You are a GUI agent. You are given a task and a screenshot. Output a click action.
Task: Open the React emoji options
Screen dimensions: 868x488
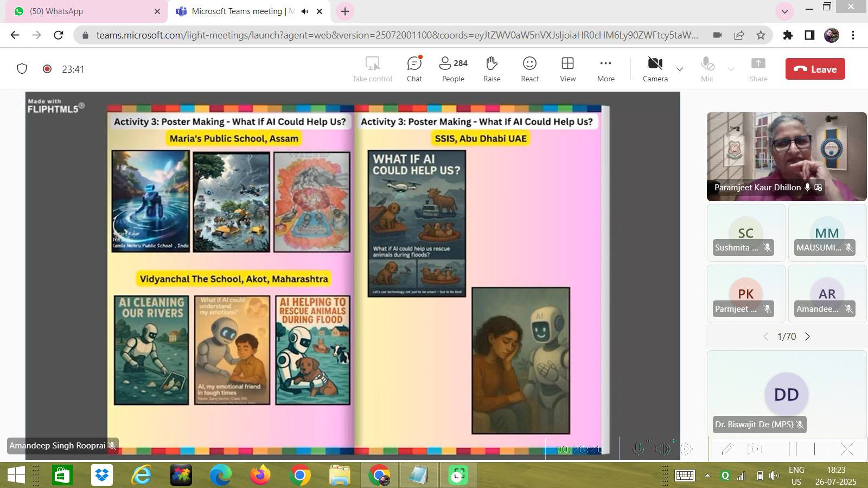pos(529,69)
